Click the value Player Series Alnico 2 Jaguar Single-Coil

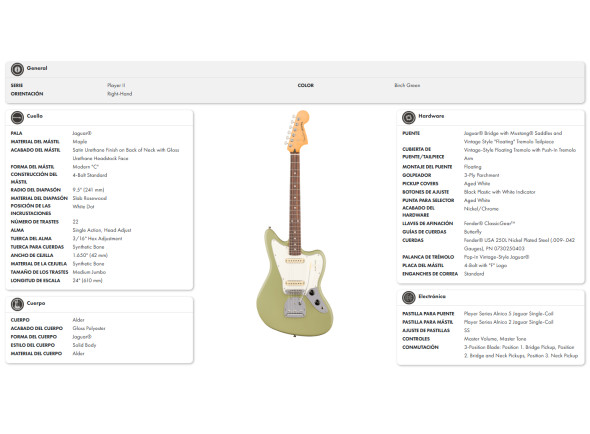pyautogui.click(x=509, y=322)
